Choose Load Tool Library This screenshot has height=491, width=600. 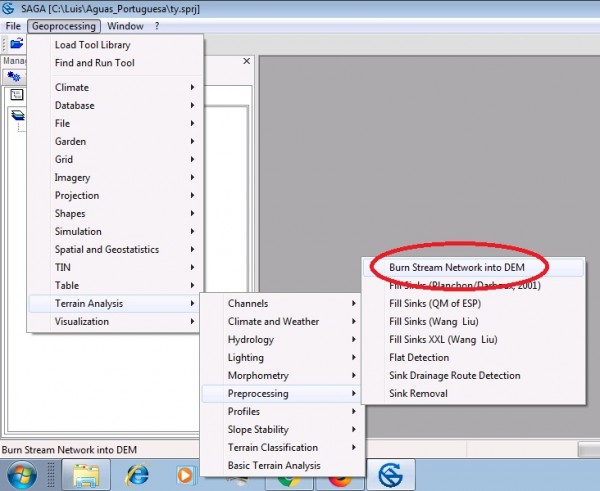[x=115, y=45]
